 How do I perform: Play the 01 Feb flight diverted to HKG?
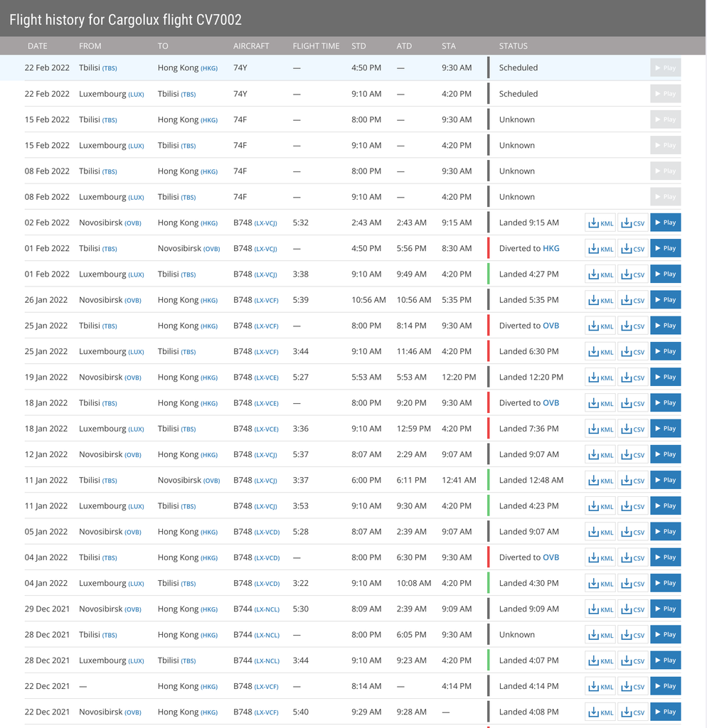666,248
